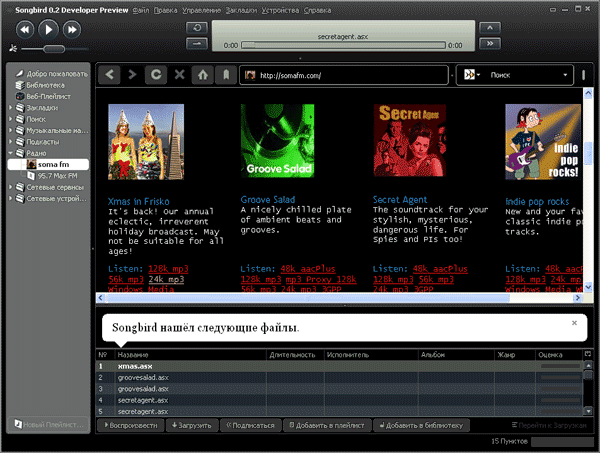Adjust the volume slider knob
Viewport: 600px width, 453px height.
coord(54,49)
